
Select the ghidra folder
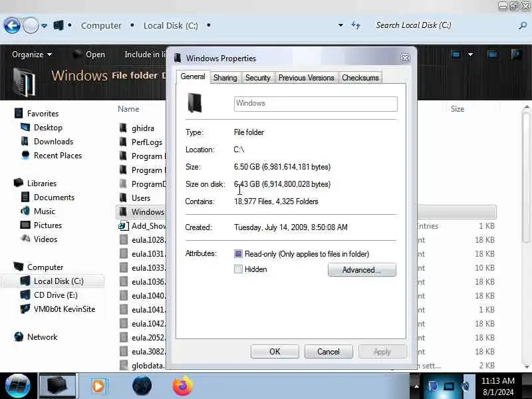point(142,128)
